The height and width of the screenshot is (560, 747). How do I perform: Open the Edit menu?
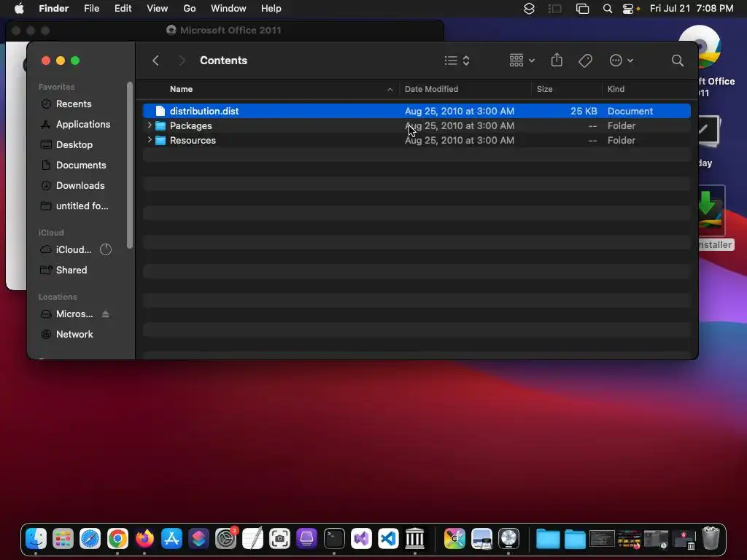pyautogui.click(x=123, y=9)
